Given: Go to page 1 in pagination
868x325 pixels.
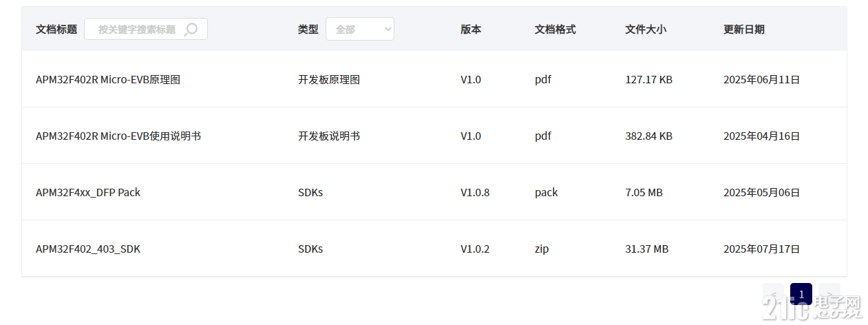Looking at the screenshot, I should tap(801, 294).
